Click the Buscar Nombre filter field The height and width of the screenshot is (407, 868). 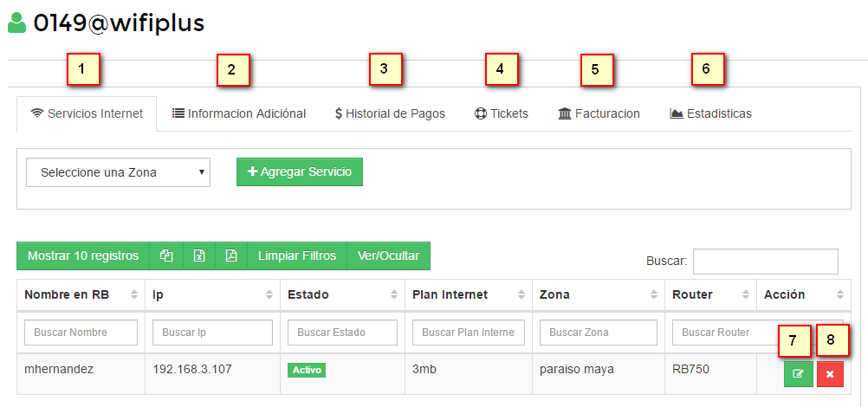coord(81,333)
